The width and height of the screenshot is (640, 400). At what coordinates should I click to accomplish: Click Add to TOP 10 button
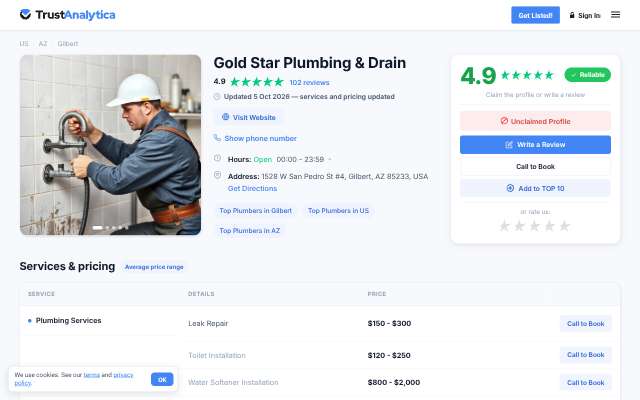535,188
